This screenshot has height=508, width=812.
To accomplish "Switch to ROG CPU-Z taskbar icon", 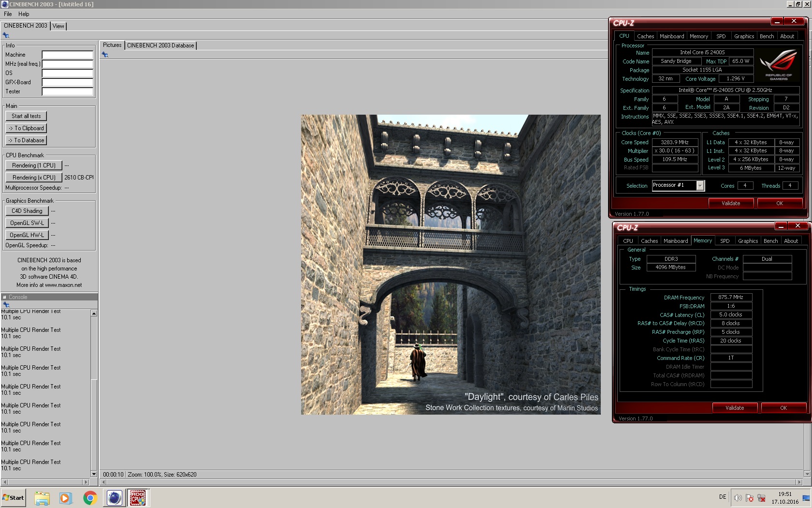I will pyautogui.click(x=138, y=498).
